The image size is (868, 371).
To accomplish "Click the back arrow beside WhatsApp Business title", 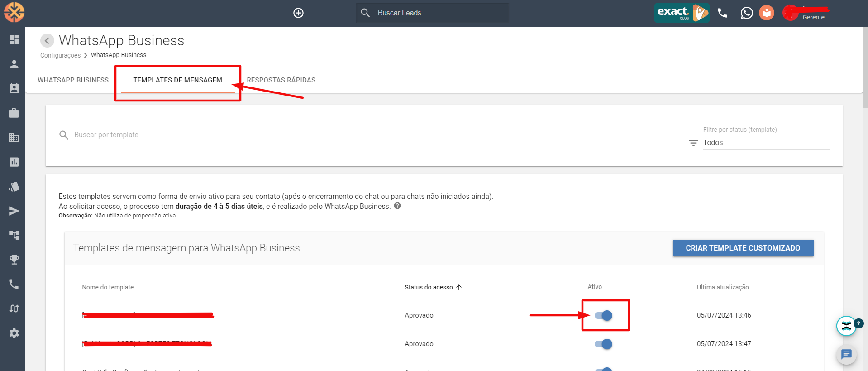I will (x=47, y=40).
